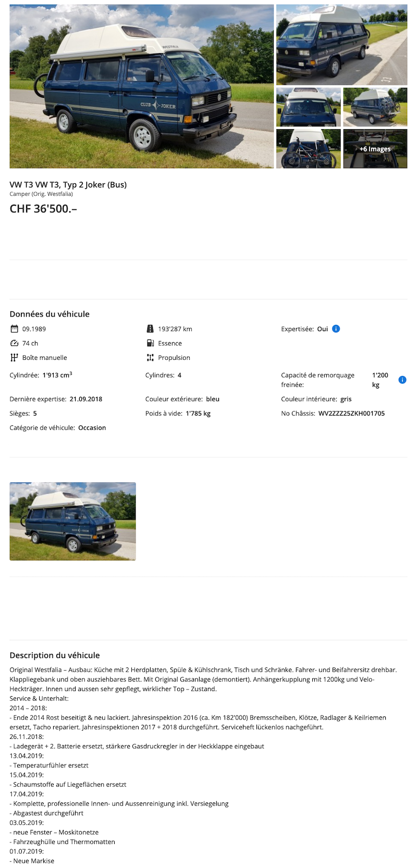This screenshot has height=868, width=417.
Task: Click the power value 74 ch
Action: click(x=30, y=343)
